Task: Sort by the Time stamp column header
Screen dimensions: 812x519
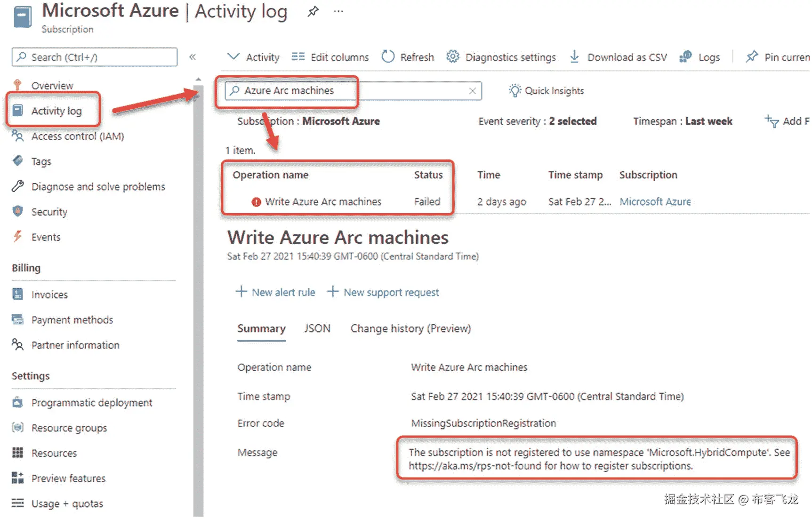Action: tap(575, 175)
